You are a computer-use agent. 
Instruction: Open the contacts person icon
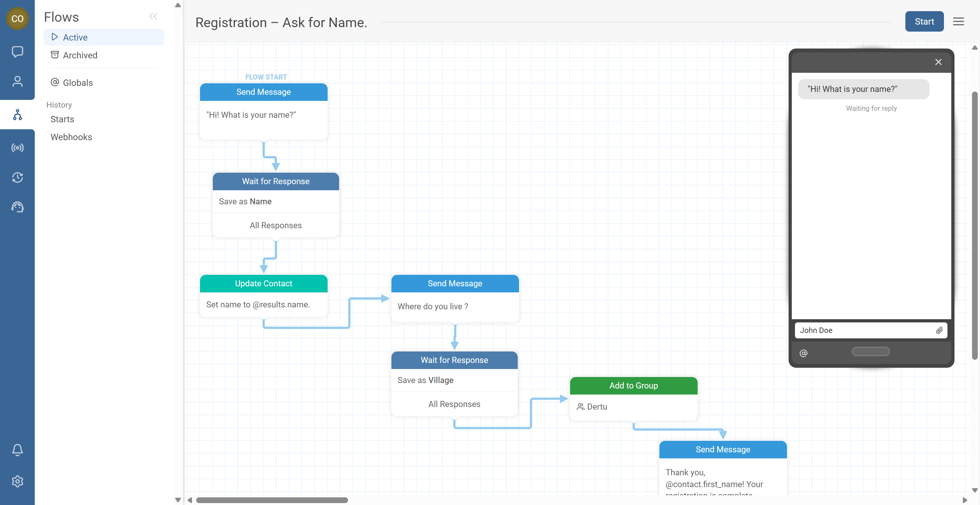point(17,81)
